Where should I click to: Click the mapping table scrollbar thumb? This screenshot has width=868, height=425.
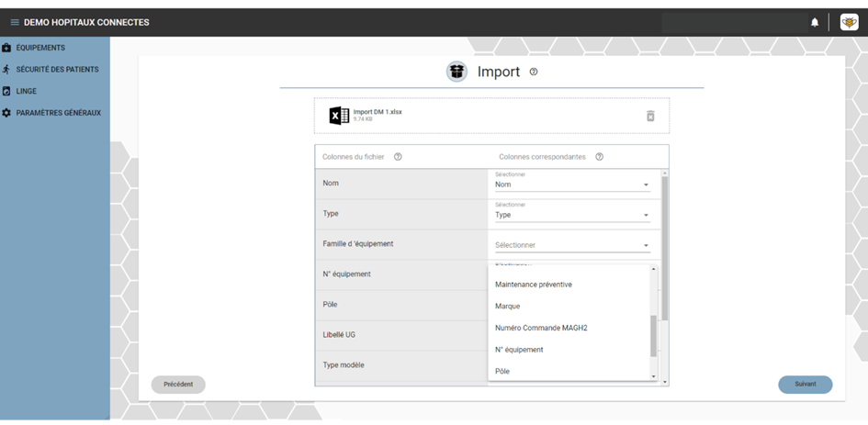[x=665, y=249]
